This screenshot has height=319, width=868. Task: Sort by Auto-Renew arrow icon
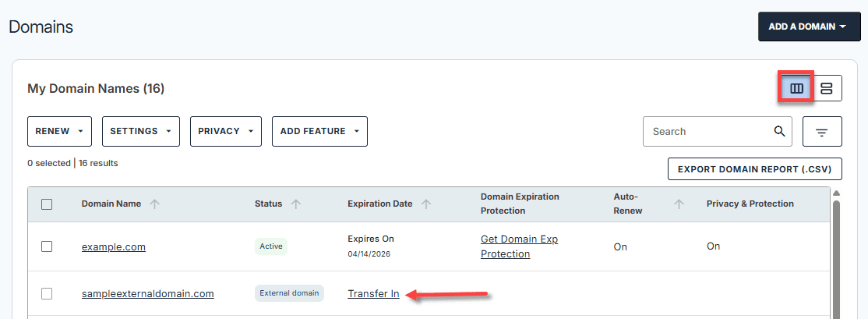coord(679,204)
